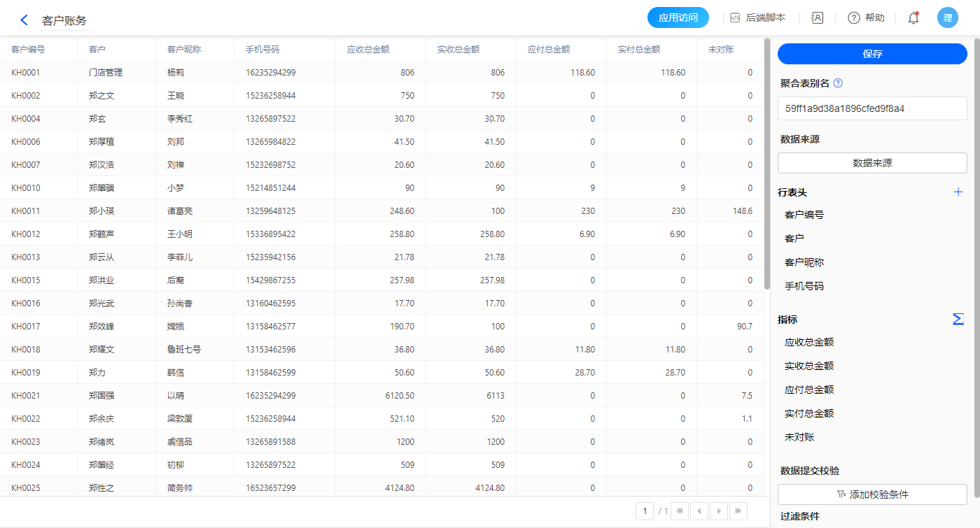Click the help icon beside 聚合表别名
The height and width of the screenshot is (528, 980).
838,83
